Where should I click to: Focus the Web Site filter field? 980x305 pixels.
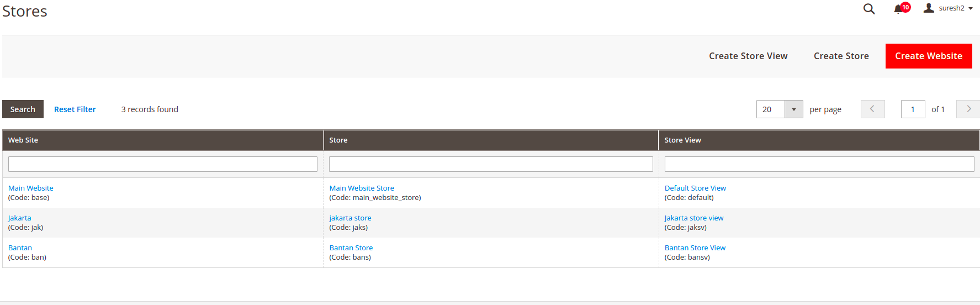[x=163, y=164]
